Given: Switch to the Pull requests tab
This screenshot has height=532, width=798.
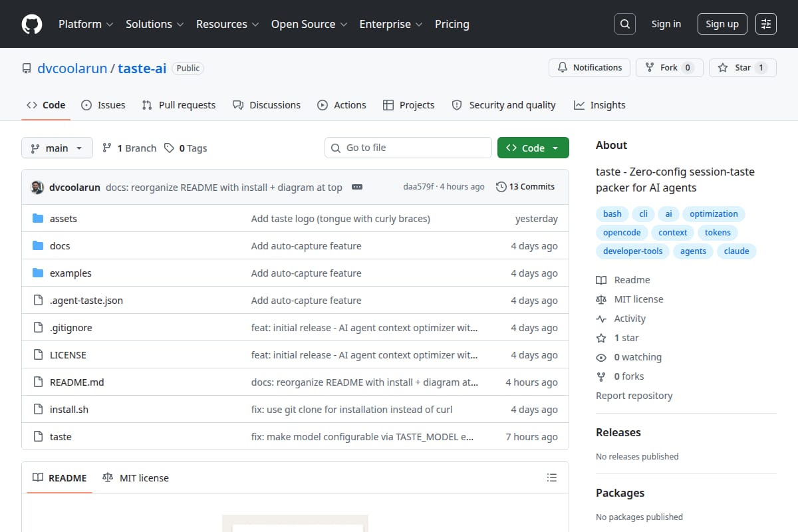Looking at the screenshot, I should [x=179, y=105].
